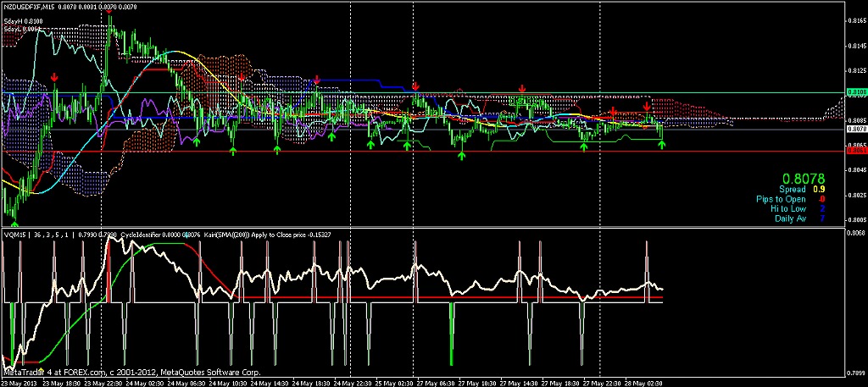
Task: Click the leftmost red sell arrow on the chart
Action: coord(55,78)
